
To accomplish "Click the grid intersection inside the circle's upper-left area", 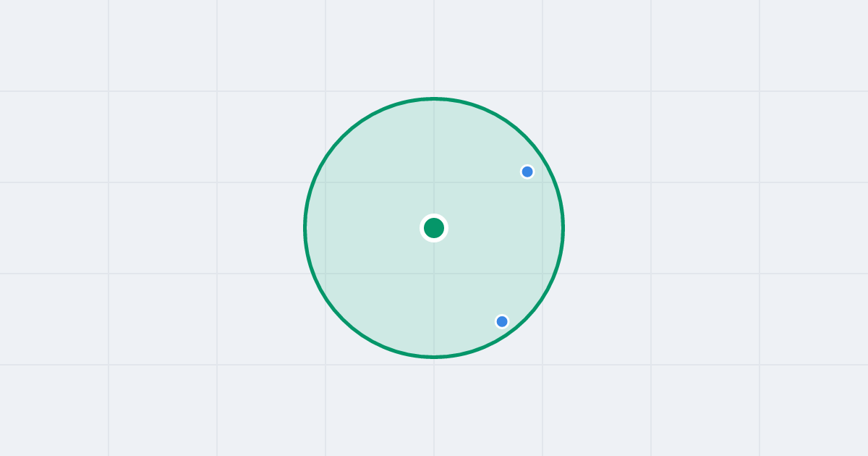I will [x=325, y=182].
